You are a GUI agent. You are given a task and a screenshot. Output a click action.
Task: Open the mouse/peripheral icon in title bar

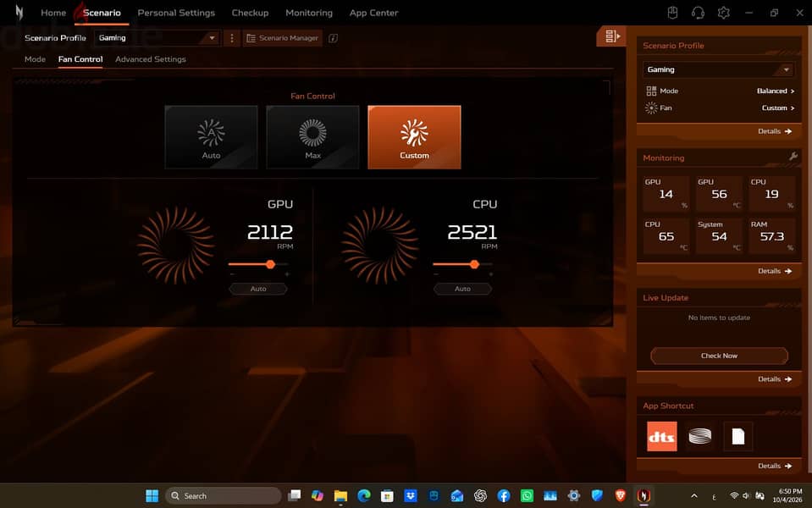(x=672, y=13)
